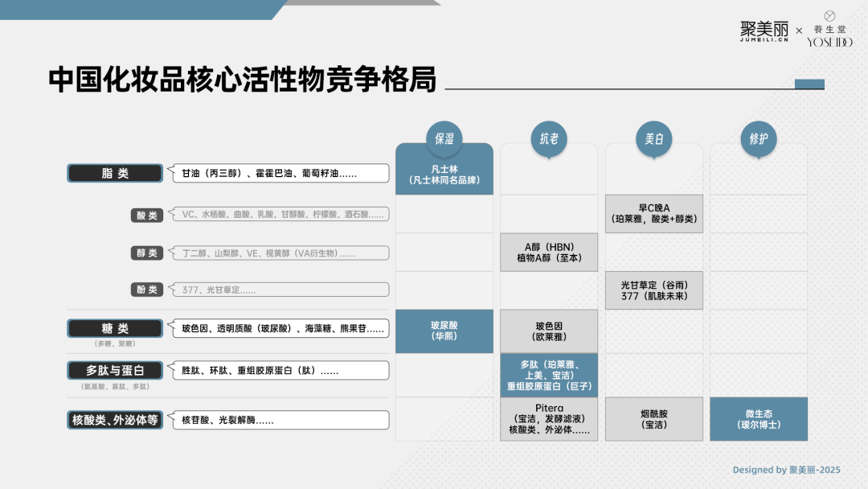Click the 酚类 category label

pos(147,290)
